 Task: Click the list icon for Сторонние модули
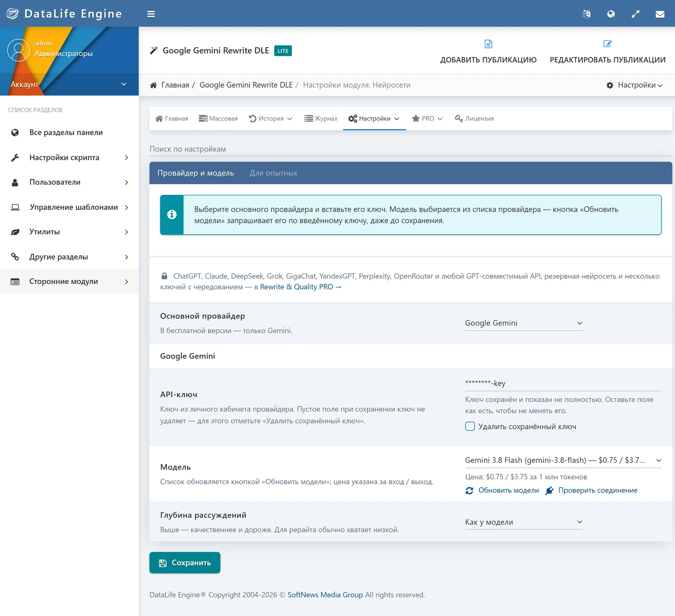click(x=15, y=281)
